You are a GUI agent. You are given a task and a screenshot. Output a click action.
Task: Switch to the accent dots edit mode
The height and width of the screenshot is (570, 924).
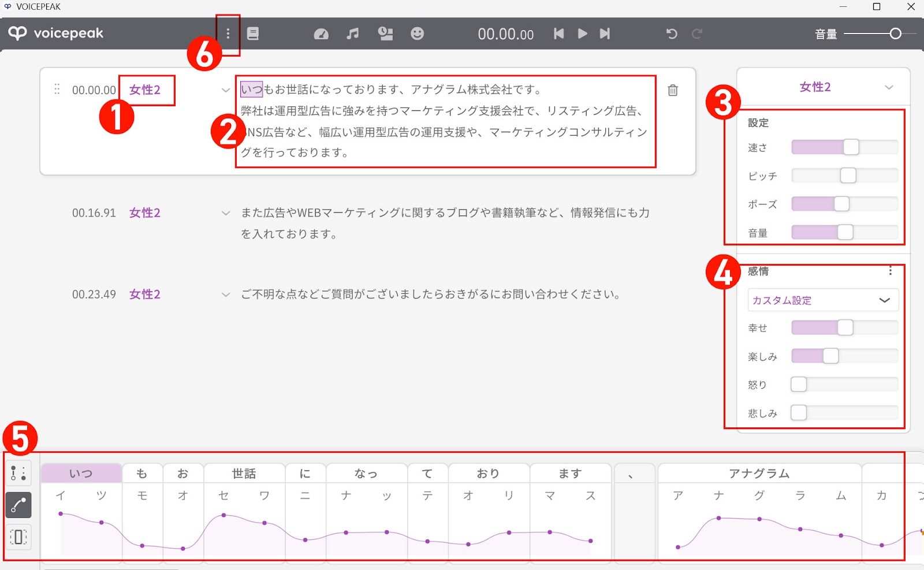tap(18, 474)
